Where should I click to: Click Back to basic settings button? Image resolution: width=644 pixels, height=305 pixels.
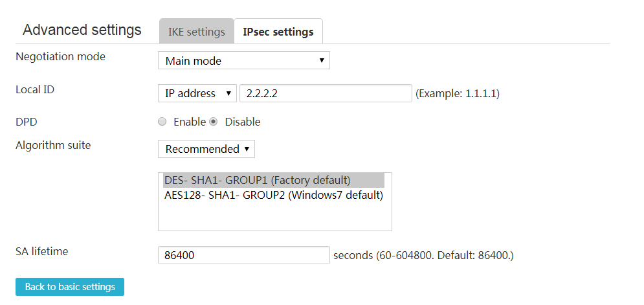pyautogui.click(x=70, y=286)
